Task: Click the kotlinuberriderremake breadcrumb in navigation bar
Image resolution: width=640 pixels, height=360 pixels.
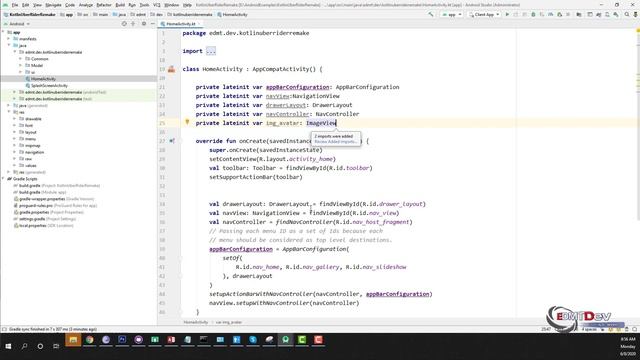Action: 189,14
